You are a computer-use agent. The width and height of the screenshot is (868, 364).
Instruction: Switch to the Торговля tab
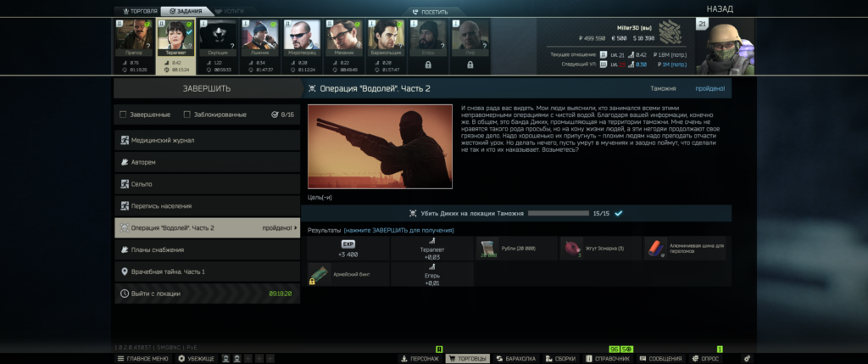point(136,11)
